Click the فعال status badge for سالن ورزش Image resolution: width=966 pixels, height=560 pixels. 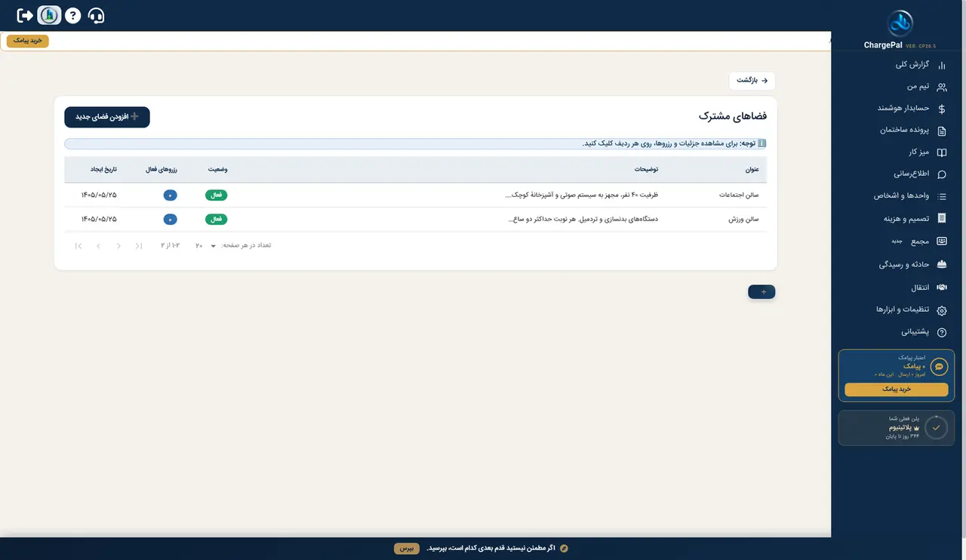click(x=216, y=220)
